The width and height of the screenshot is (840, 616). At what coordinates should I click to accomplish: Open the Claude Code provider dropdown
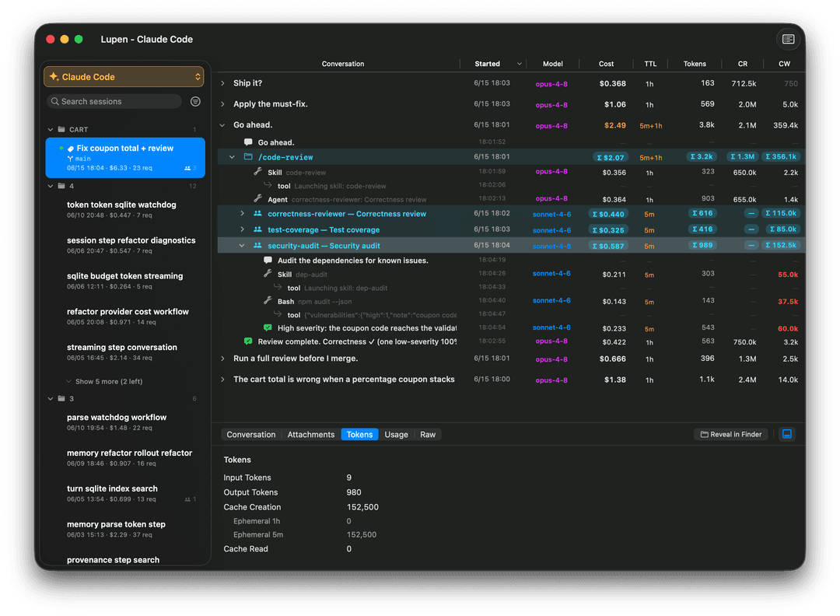tap(124, 76)
